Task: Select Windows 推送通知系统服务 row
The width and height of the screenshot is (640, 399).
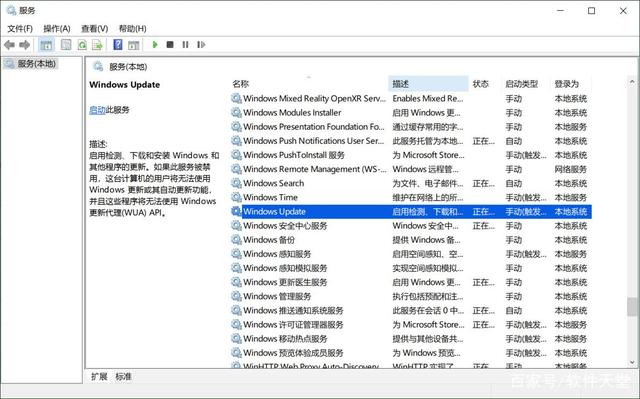Action: [x=411, y=310]
